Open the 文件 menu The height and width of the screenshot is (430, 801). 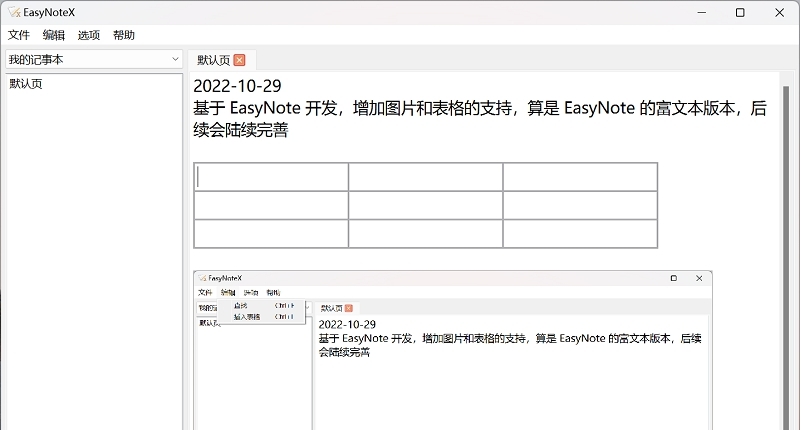pyautogui.click(x=19, y=35)
